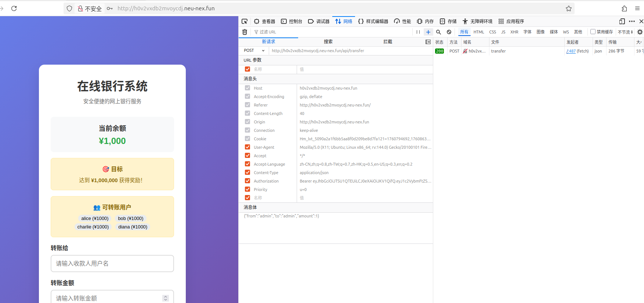Screen dimensions: 644x303
Task: Toggle responsive design mode icon
Action: click(x=622, y=21)
